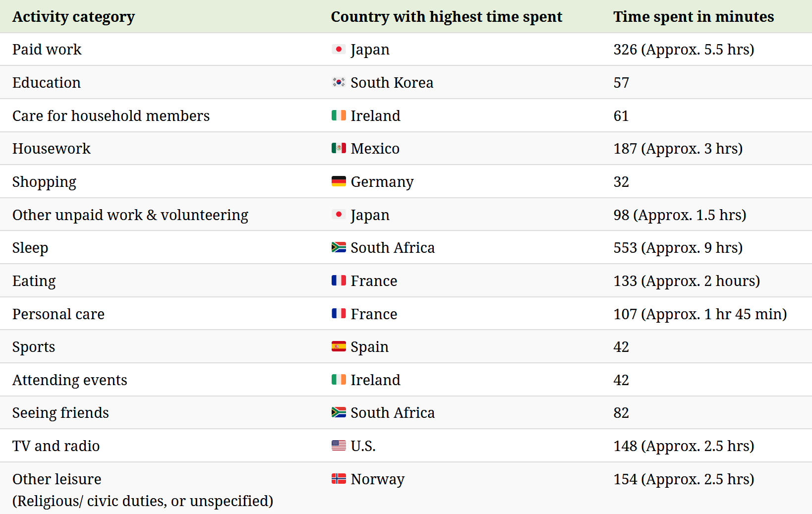Image resolution: width=812 pixels, height=514 pixels.
Task: Click the France flag in Personal care row
Action: point(339,314)
